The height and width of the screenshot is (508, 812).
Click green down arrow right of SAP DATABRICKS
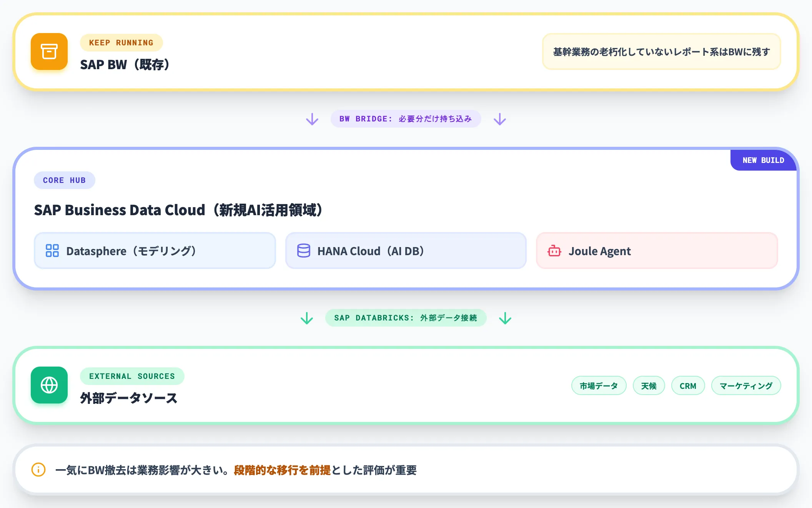point(505,318)
